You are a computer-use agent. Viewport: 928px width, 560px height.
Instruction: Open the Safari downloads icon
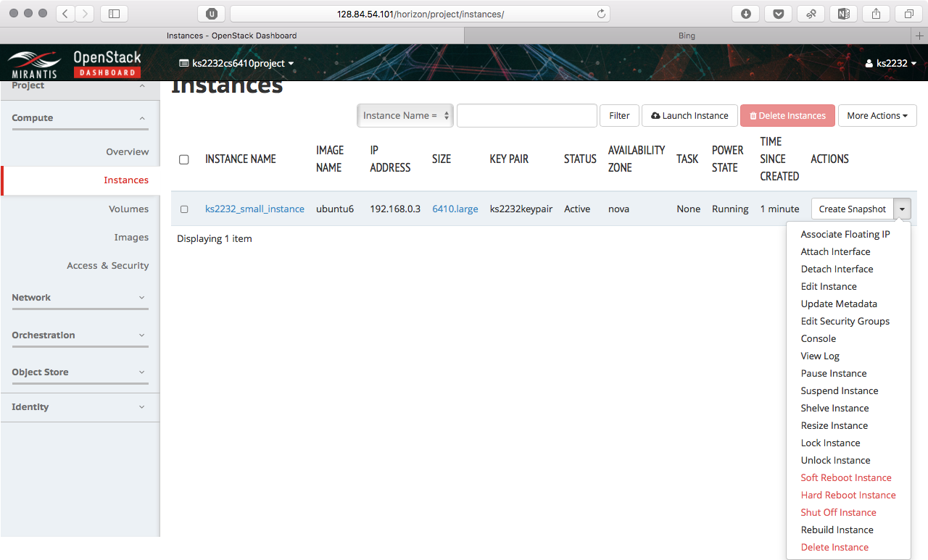point(745,14)
